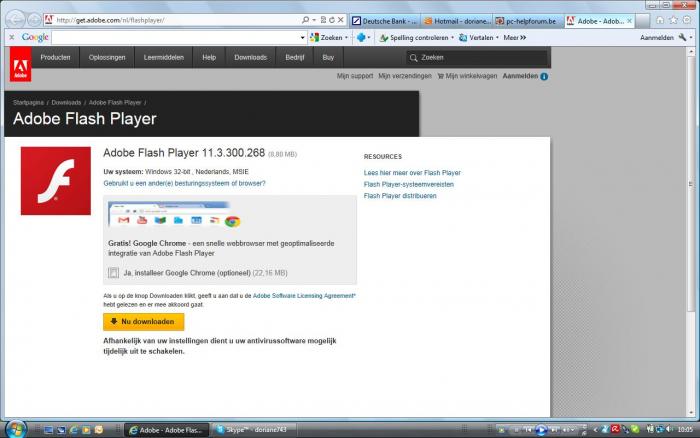Open the Bedrijf menu

295,58
